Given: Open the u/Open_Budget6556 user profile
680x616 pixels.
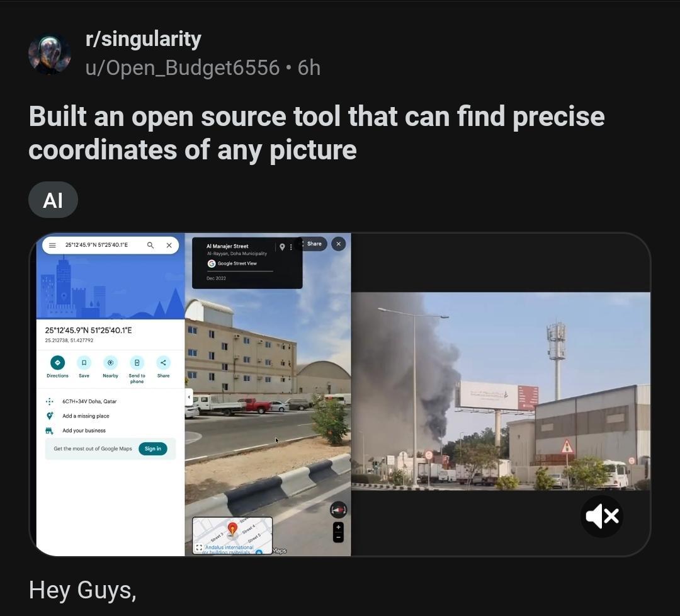Looking at the screenshot, I should (182, 68).
